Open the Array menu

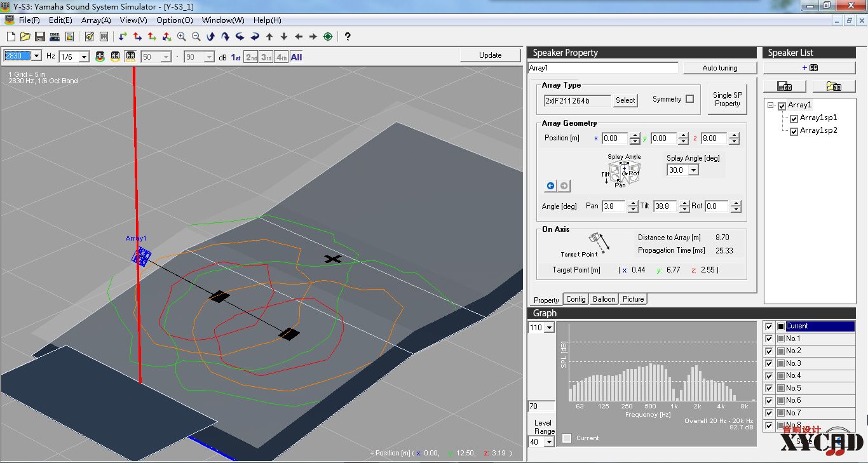click(x=96, y=20)
